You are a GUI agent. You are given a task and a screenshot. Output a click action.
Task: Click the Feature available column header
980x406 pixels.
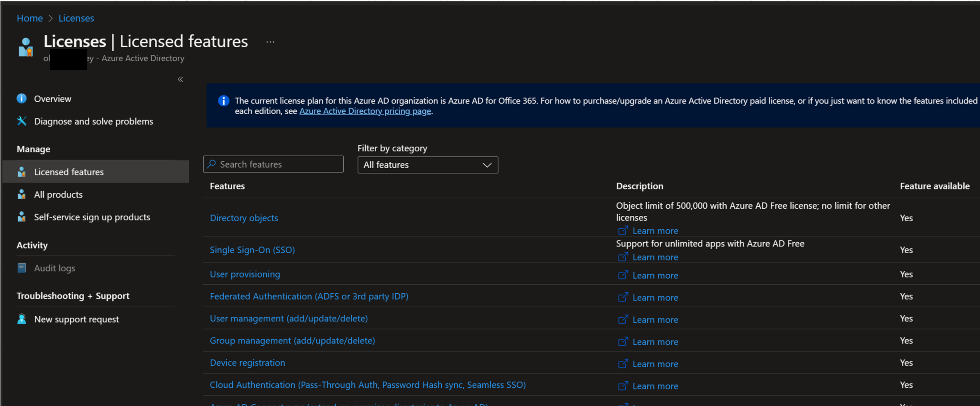[x=935, y=186]
